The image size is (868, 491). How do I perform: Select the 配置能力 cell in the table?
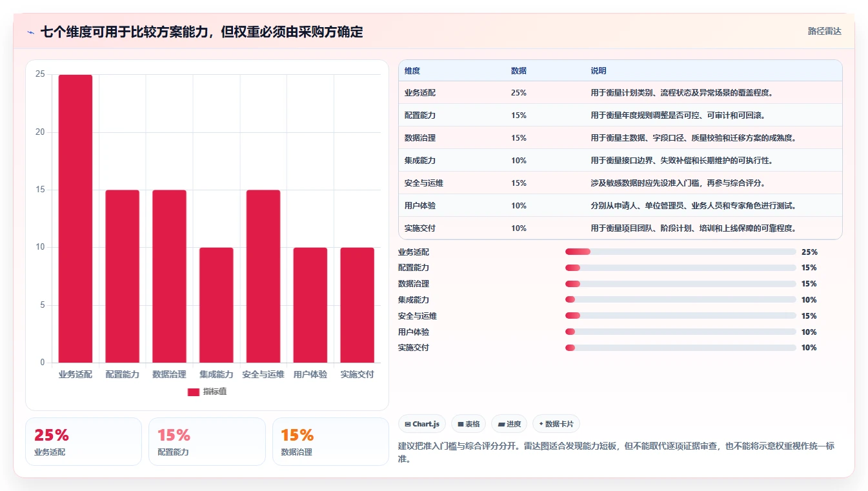click(420, 115)
